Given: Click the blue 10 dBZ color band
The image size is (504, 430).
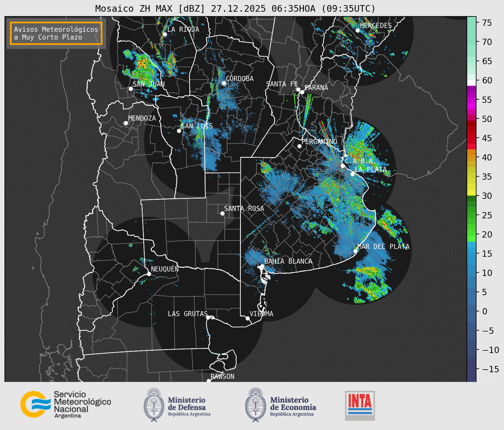Looking at the screenshot, I should click(x=471, y=273).
